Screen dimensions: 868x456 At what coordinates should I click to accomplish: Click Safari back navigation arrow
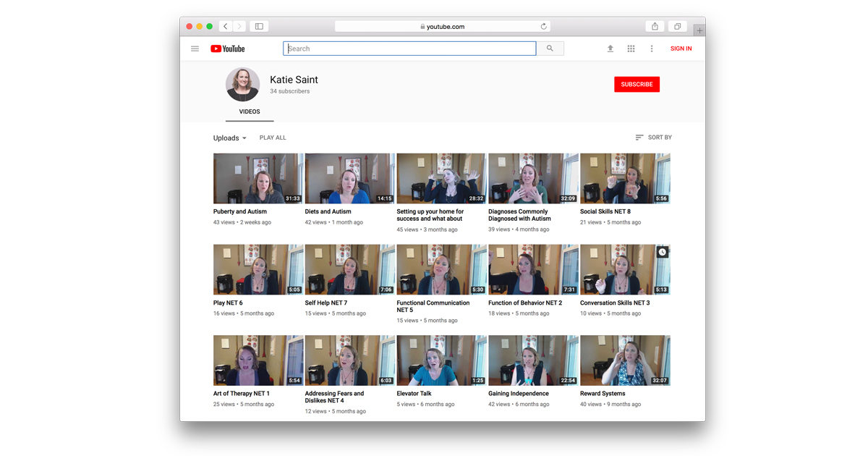tap(226, 26)
